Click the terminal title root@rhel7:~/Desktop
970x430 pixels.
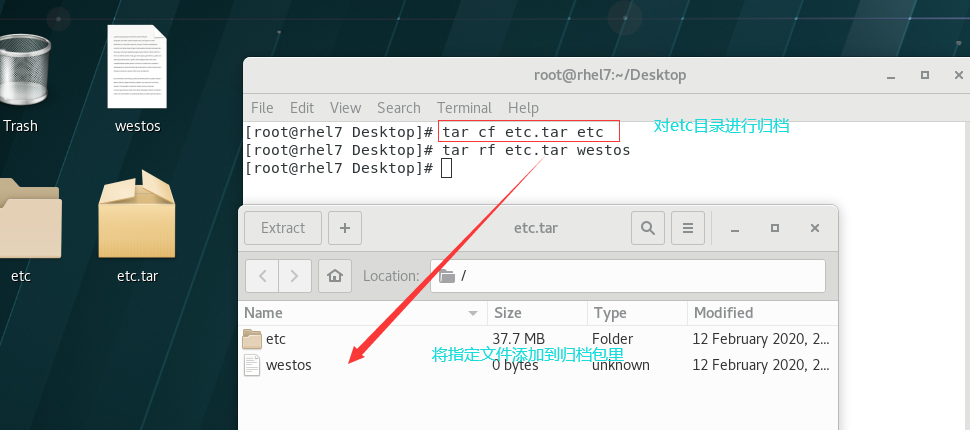click(610, 75)
